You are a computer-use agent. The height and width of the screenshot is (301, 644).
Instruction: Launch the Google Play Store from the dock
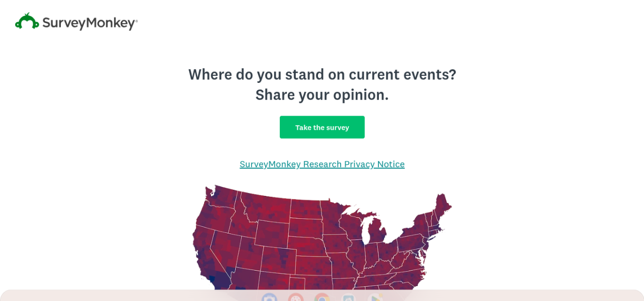click(374, 297)
